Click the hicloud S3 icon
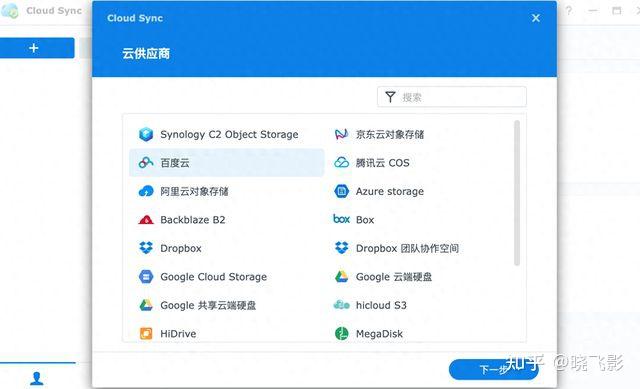 (x=341, y=305)
